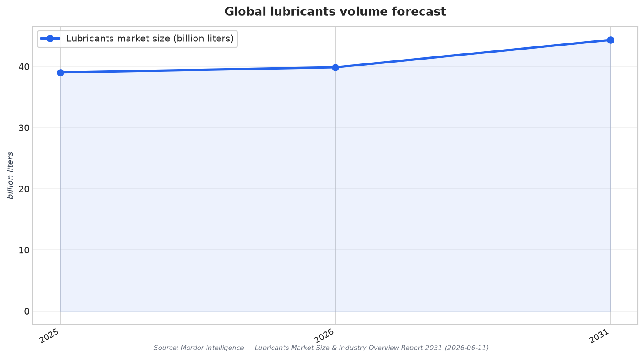Click the legend line marker icon
The width and height of the screenshot is (644, 358).
tap(50, 39)
